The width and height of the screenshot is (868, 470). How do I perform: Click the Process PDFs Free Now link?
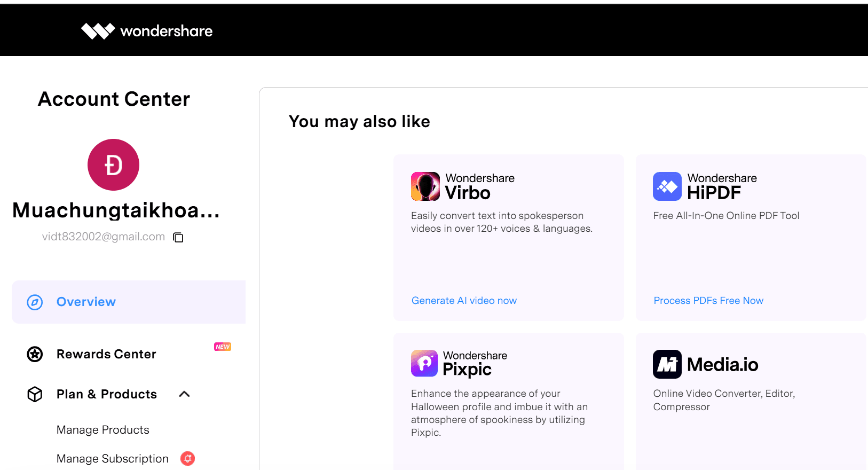click(708, 301)
